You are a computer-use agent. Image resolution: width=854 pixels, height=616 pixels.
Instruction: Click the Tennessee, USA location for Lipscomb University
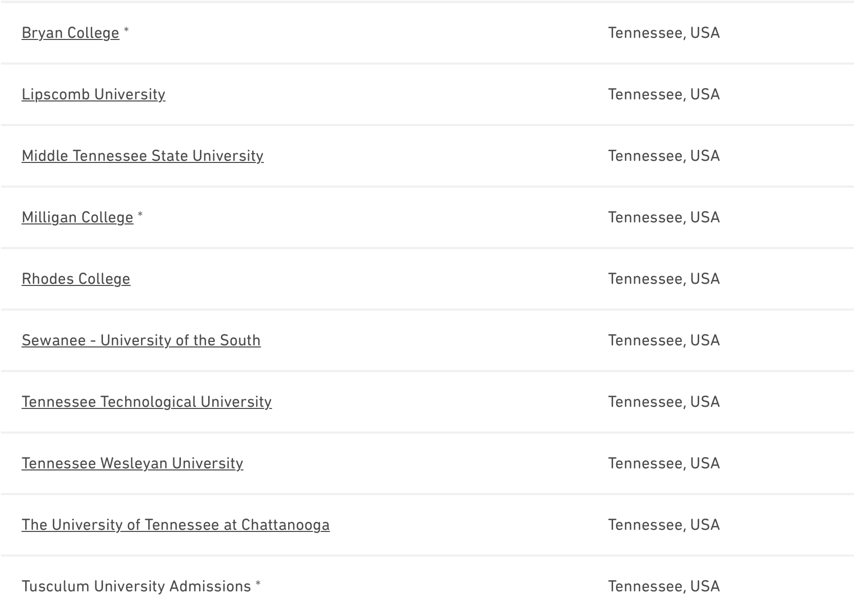point(664,94)
